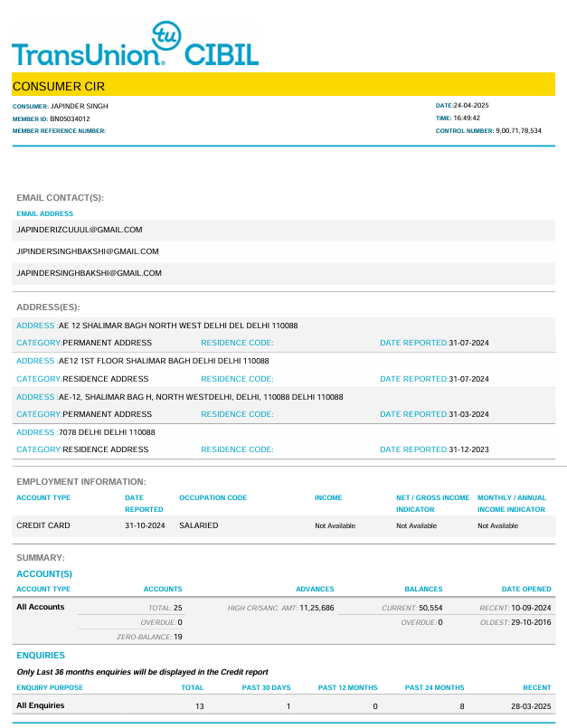The image size is (567, 728).
Task: Click the ACCOUNT(S) subsection heading
Action: pyautogui.click(x=44, y=574)
